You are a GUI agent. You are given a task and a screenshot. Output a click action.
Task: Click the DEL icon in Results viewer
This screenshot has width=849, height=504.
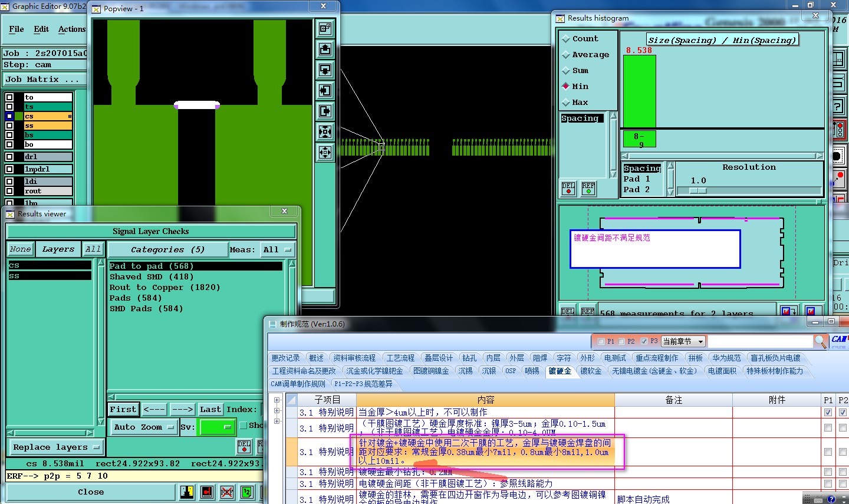(244, 446)
